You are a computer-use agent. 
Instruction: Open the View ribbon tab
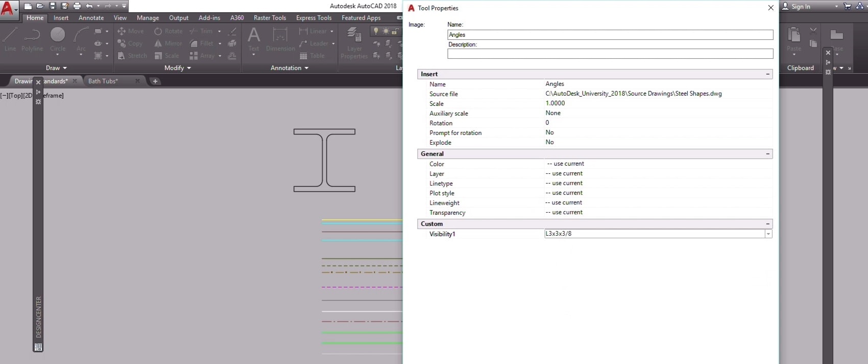tap(120, 18)
